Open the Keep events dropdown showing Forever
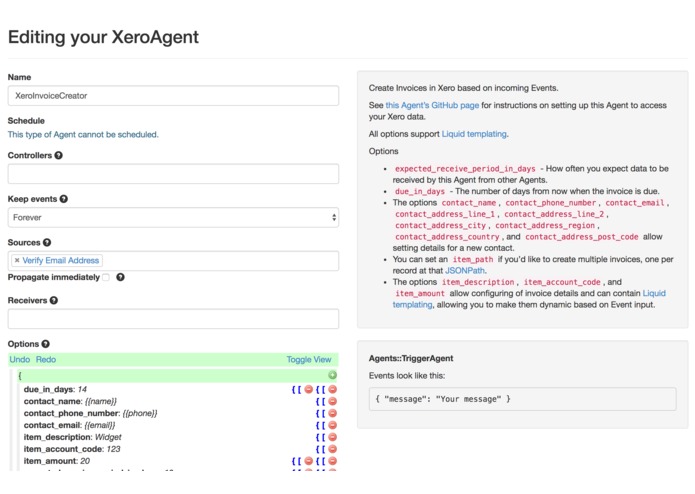Viewport: 695px width, 494px height. 173,218
